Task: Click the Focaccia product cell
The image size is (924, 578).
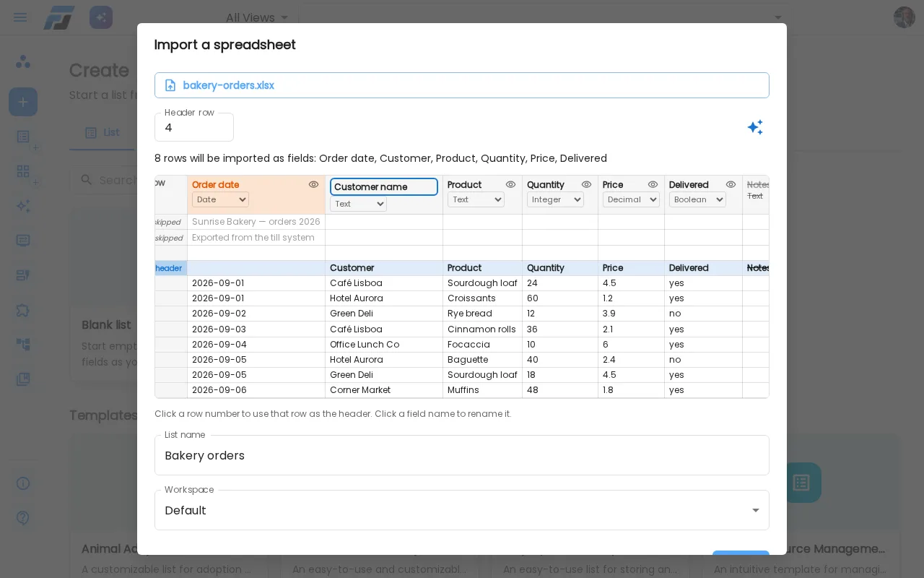Action: [482, 345]
